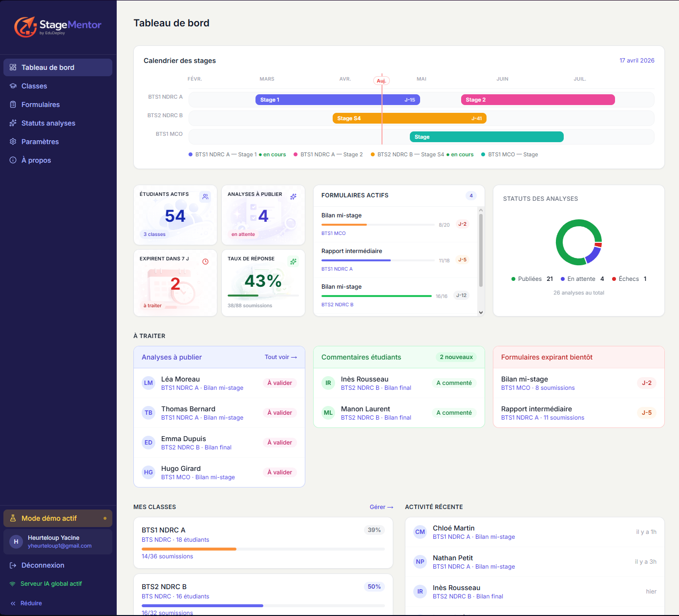The width and height of the screenshot is (679, 616).
Task: Click the Auj. today marker in calendar
Action: [x=382, y=81]
